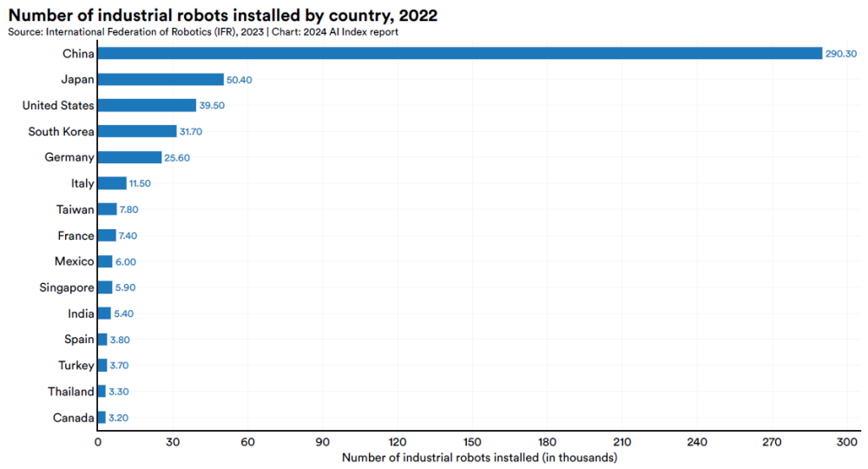
Task: Click the Germany bar
Action: tap(129, 157)
